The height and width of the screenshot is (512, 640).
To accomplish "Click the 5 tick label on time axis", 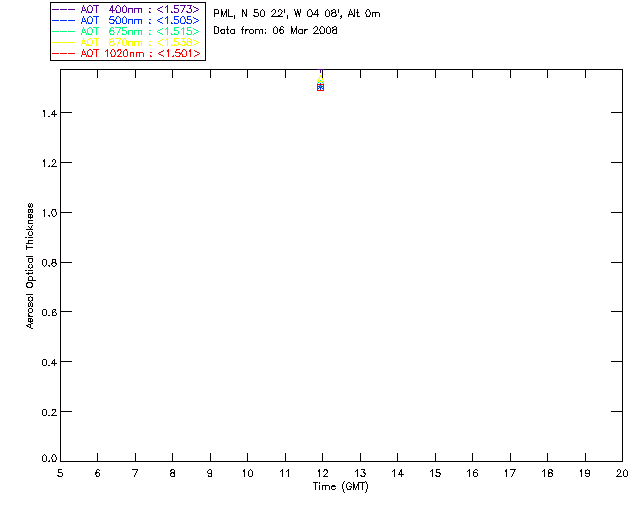I will pos(60,473).
